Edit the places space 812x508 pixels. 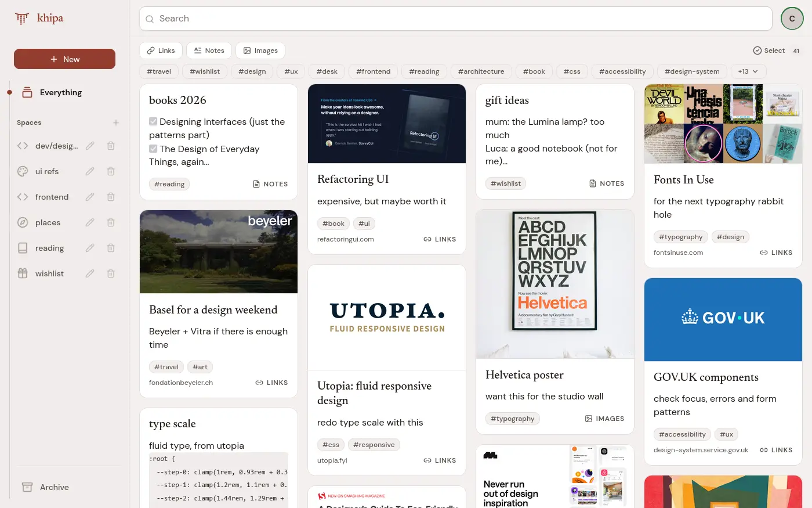[90, 222]
